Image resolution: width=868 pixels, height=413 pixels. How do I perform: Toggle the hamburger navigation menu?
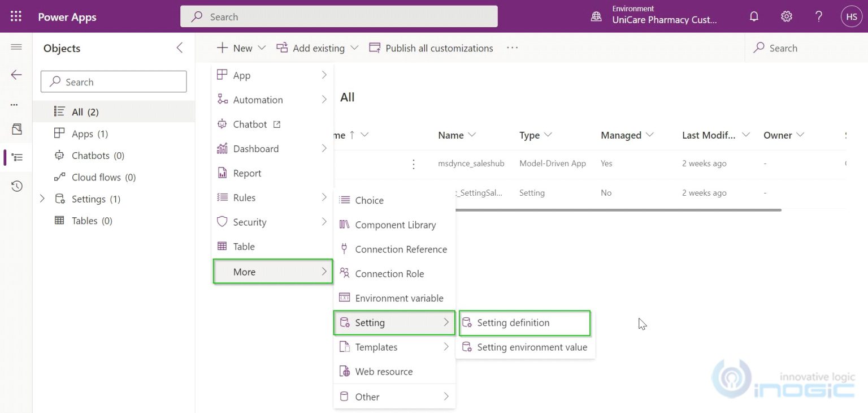coord(16,47)
